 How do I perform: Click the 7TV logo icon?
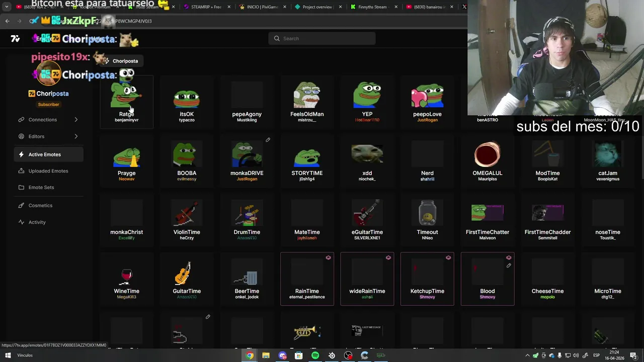[15, 39]
